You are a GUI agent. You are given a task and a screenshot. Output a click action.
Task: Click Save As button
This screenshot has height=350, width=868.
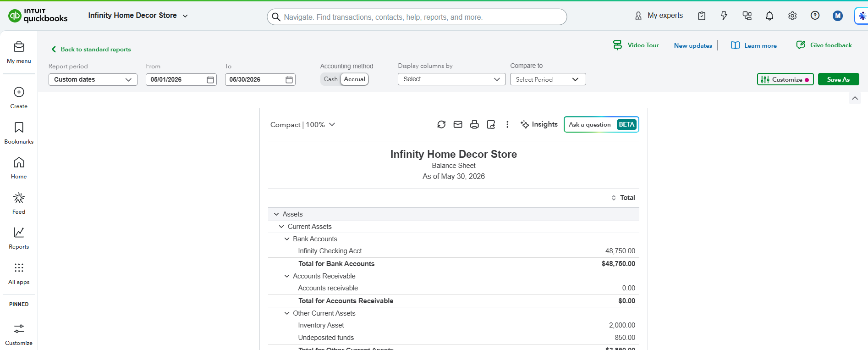838,79
